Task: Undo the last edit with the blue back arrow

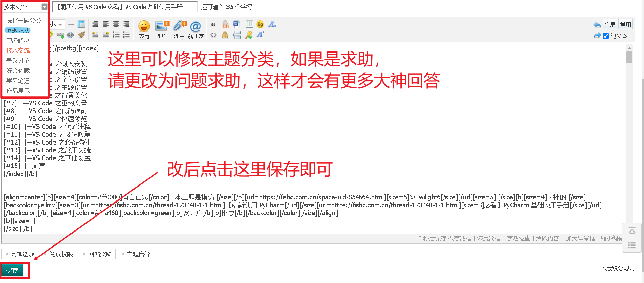Action: [597, 25]
